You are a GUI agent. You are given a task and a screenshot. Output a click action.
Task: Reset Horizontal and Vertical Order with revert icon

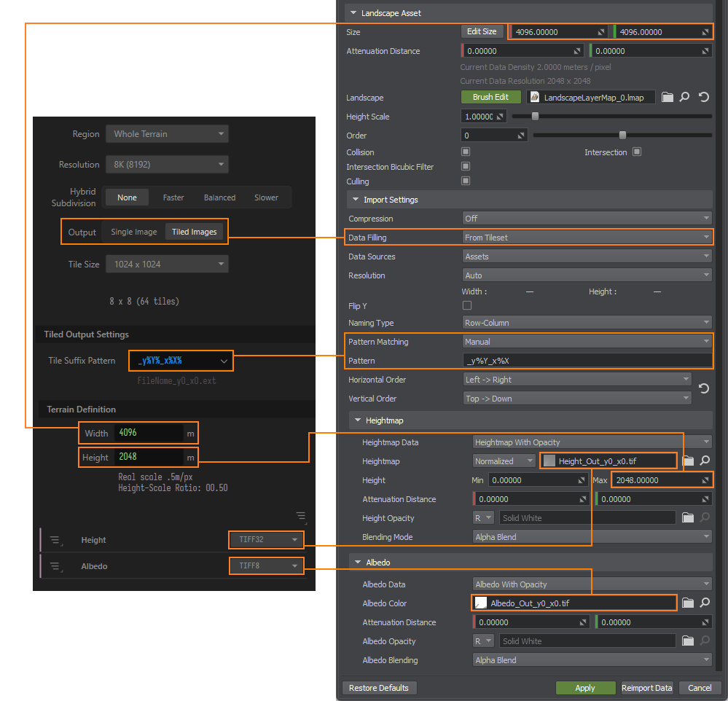click(x=704, y=388)
